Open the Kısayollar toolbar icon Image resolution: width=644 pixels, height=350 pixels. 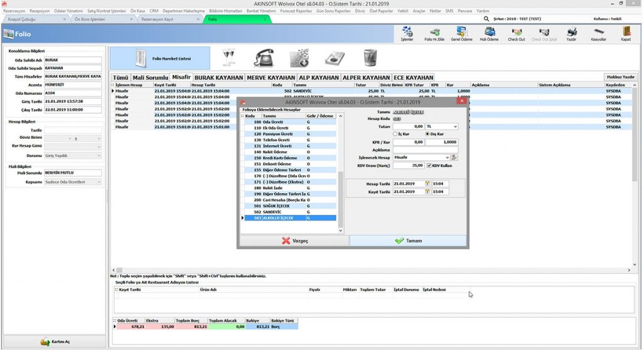[x=599, y=34]
